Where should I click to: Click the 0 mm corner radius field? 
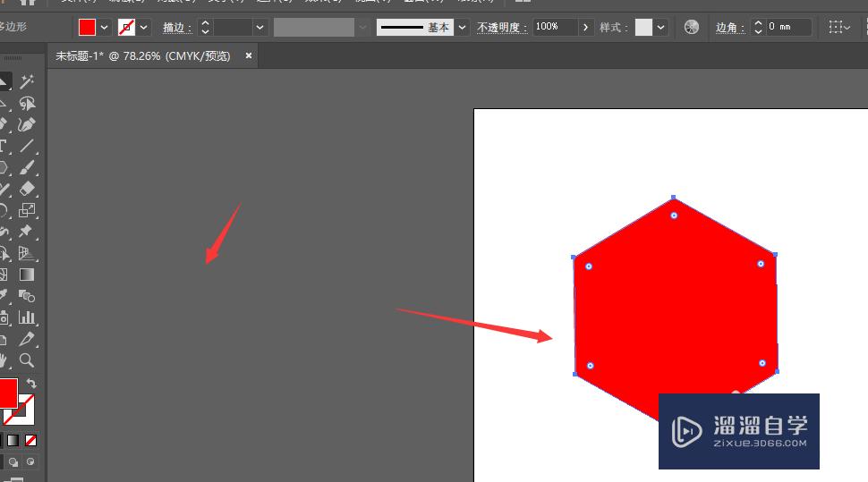point(789,27)
